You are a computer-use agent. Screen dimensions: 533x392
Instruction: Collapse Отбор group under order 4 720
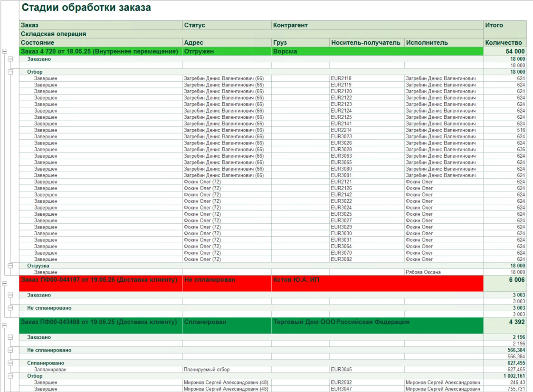[x=10, y=72]
